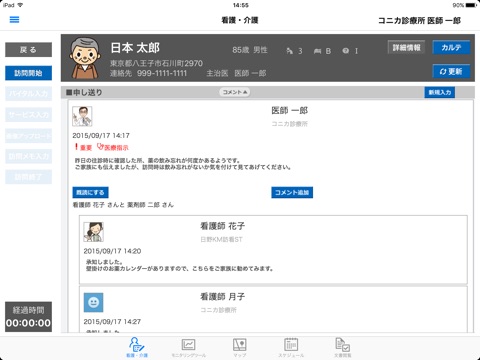
Task: Tap 主治医 医師 一郎 label
Action: 236,73
